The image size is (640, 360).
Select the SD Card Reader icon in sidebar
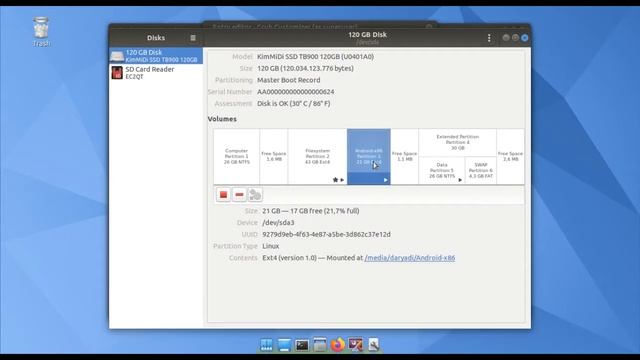coord(117,73)
